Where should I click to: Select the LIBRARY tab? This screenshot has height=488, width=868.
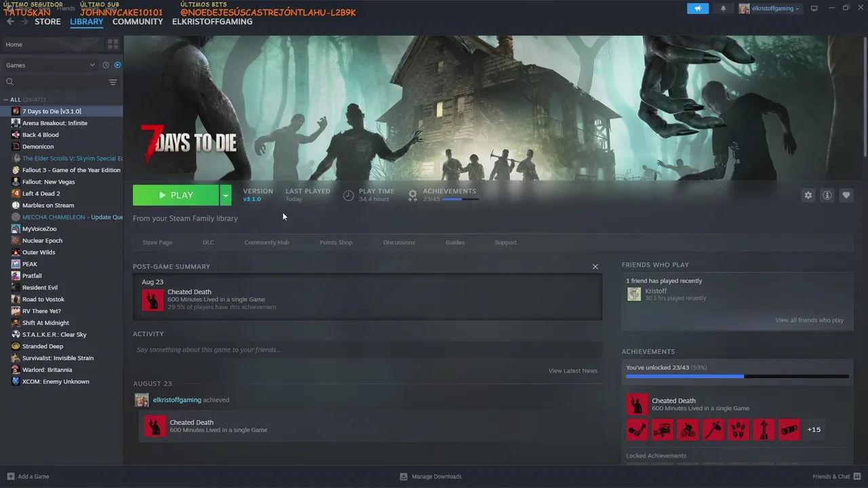pos(87,22)
